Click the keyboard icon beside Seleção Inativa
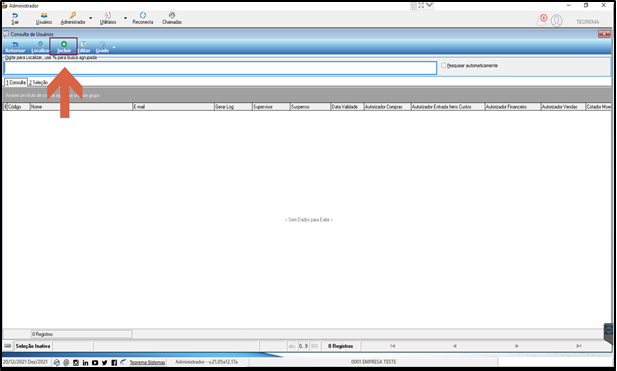617x371 pixels. pos(7,346)
